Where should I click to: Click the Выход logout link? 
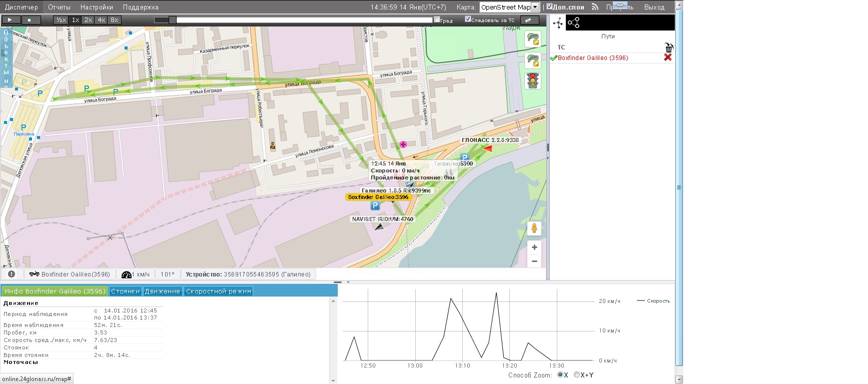coord(654,7)
